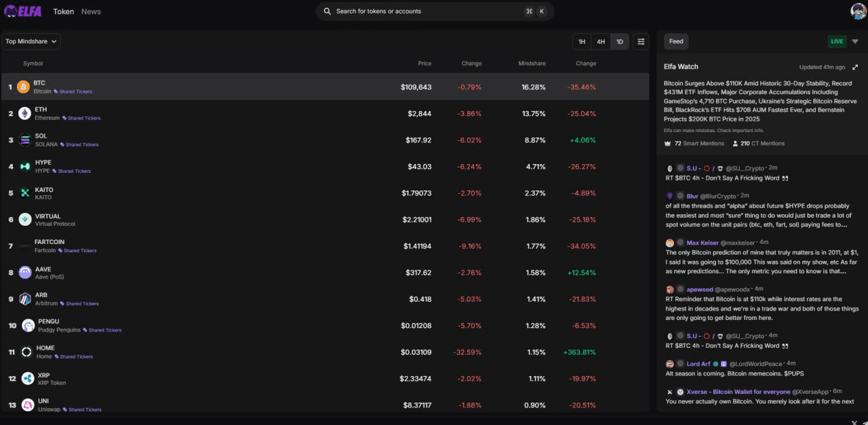This screenshot has height=425, width=868.
Task: Click the ETH coin icon
Action: pyautogui.click(x=24, y=113)
